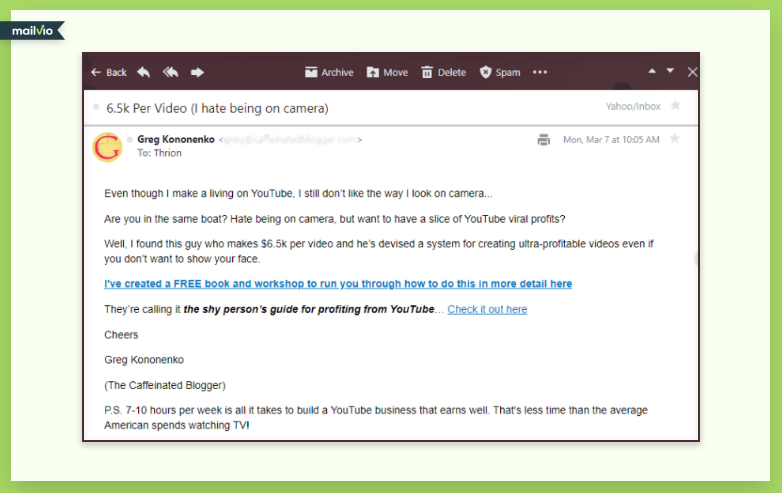The height and width of the screenshot is (493, 782).
Task: Close the email view with X
Action: click(692, 72)
